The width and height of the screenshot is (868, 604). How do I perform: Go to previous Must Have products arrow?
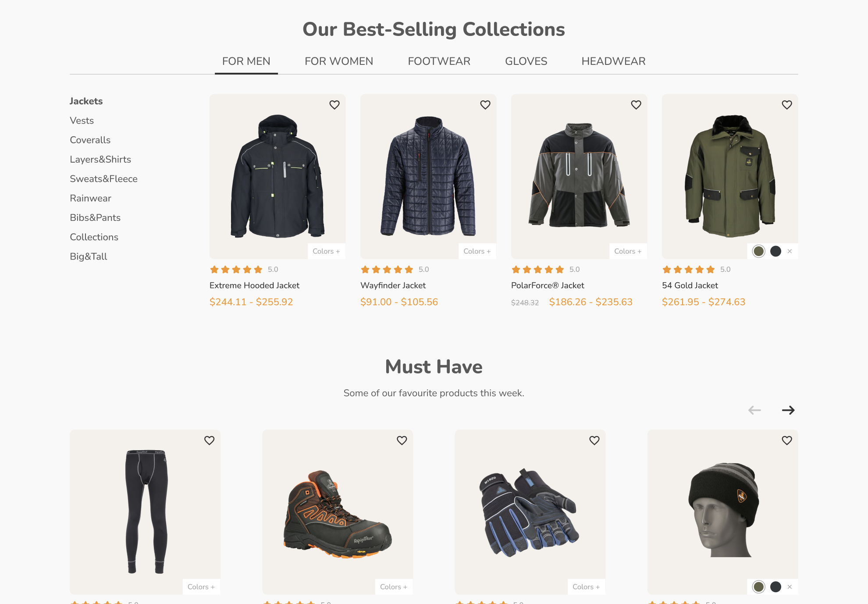(x=754, y=410)
